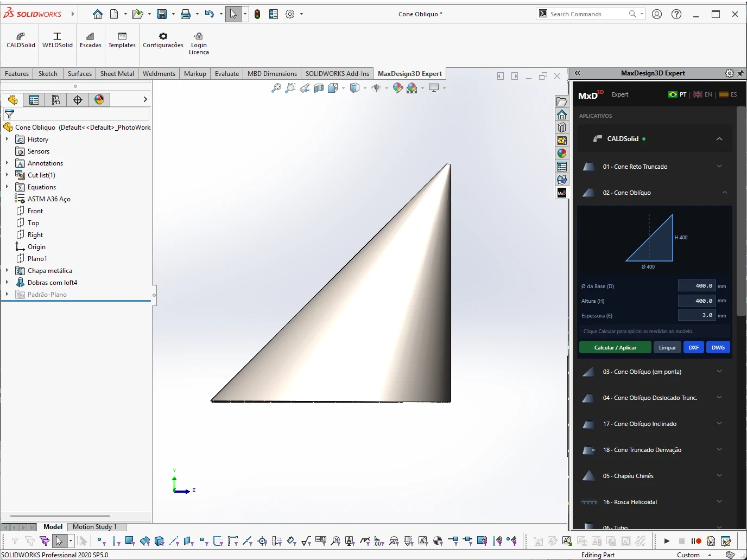Switch to the Weldments tab
The width and height of the screenshot is (747, 560).
[159, 74]
